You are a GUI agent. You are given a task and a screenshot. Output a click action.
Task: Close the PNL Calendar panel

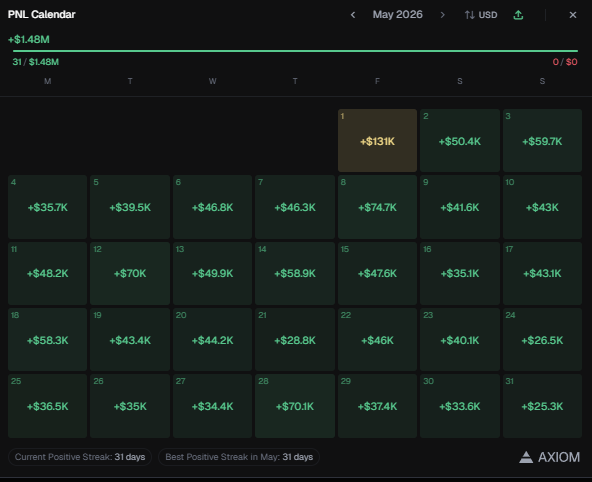click(573, 15)
